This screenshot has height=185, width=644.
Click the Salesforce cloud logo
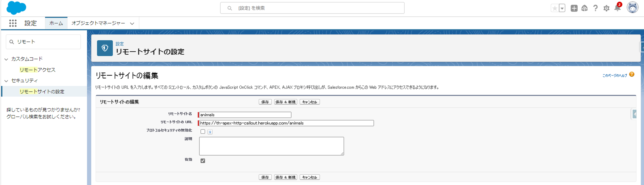(16, 8)
